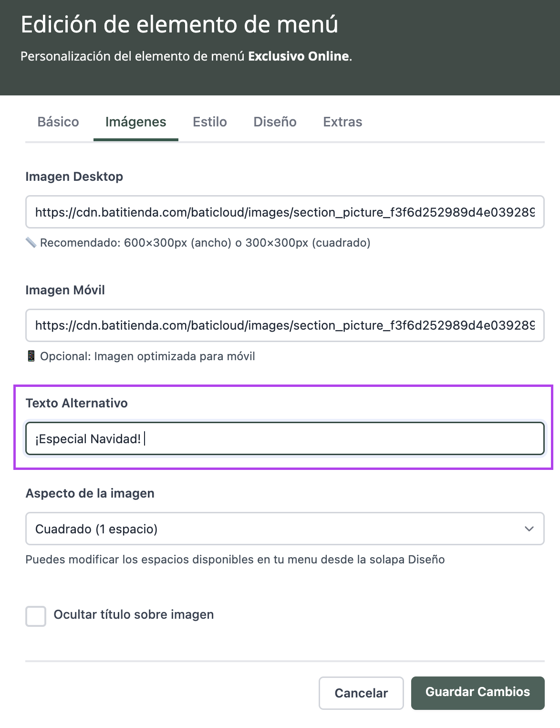Focus the Imagen Desktop URL field
This screenshot has height=728, width=560.
(284, 212)
